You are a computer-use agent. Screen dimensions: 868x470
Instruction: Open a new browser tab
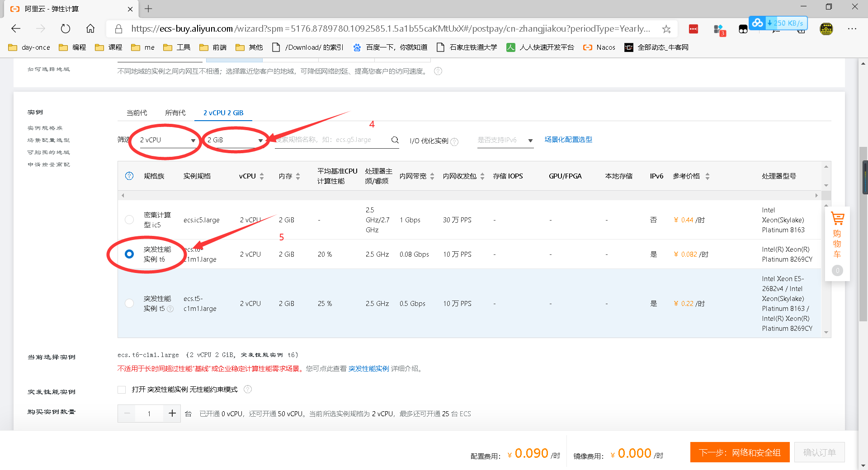pos(148,9)
